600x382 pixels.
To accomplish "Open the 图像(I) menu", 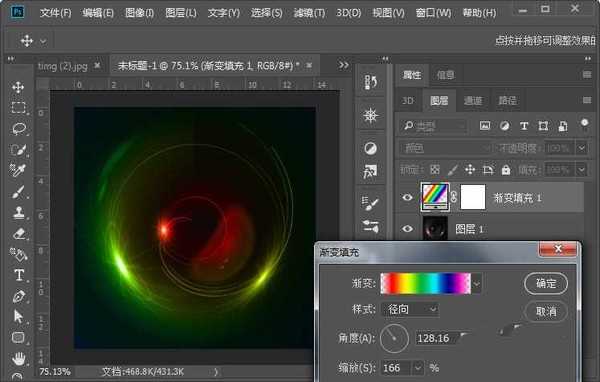I will point(140,13).
